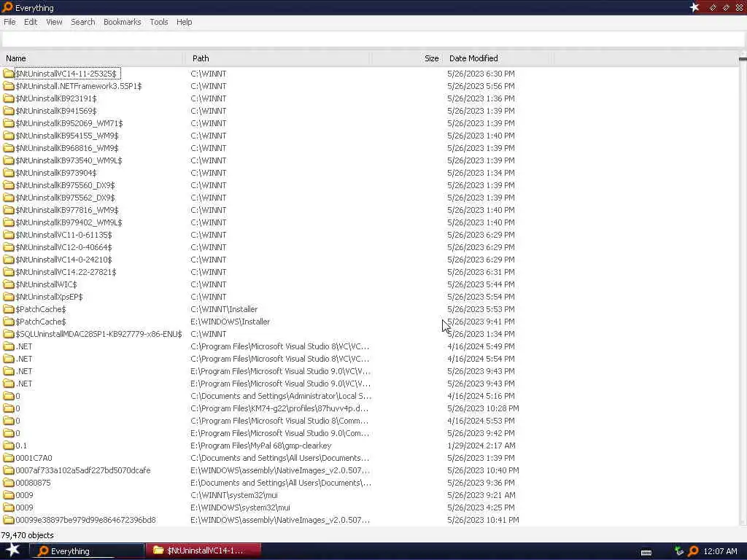The width and height of the screenshot is (747, 560).
Task: Click date 5/26/2023 10:28 PM
Action: (x=483, y=408)
